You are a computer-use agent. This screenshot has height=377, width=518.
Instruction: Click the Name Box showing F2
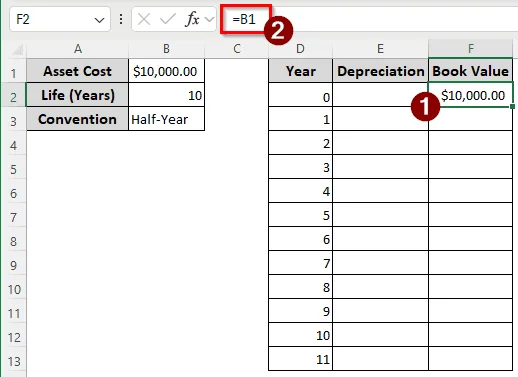(60, 19)
